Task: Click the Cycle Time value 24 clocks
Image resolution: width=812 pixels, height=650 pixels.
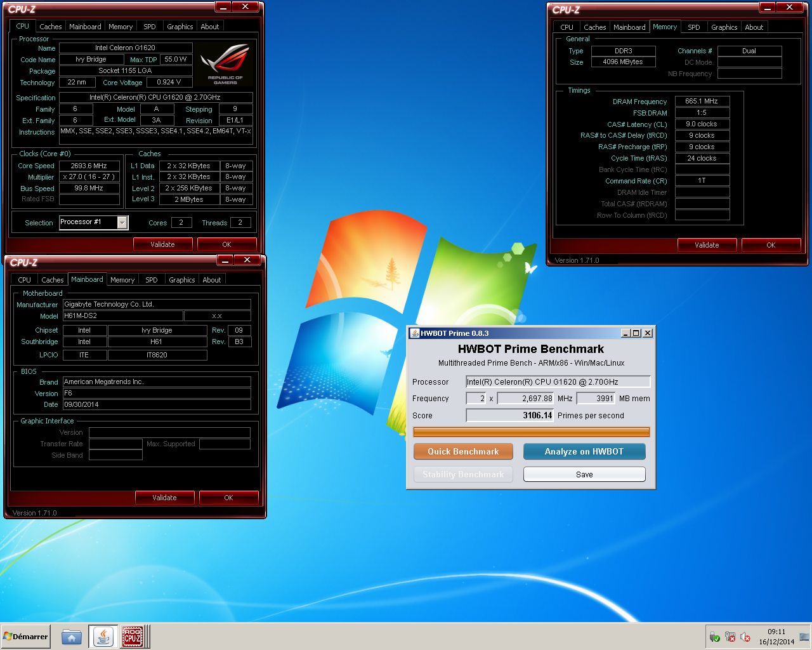Action: pos(702,158)
